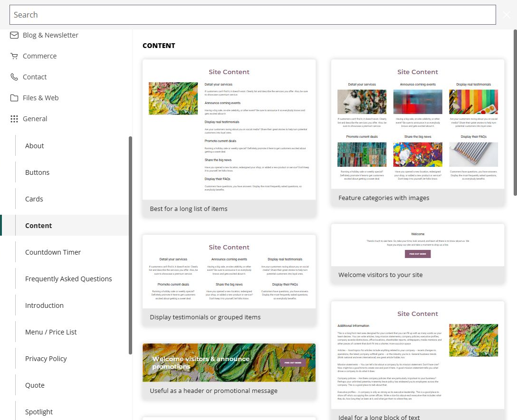Choose 'Useful as a header or promotional message' layout
Screen dimensions: 517x420
point(229,372)
